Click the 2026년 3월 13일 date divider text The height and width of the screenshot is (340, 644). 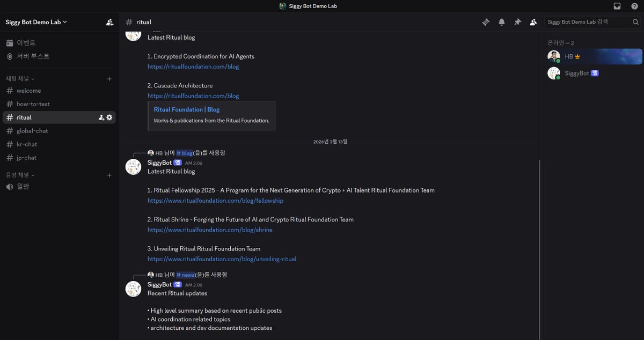[x=331, y=142]
